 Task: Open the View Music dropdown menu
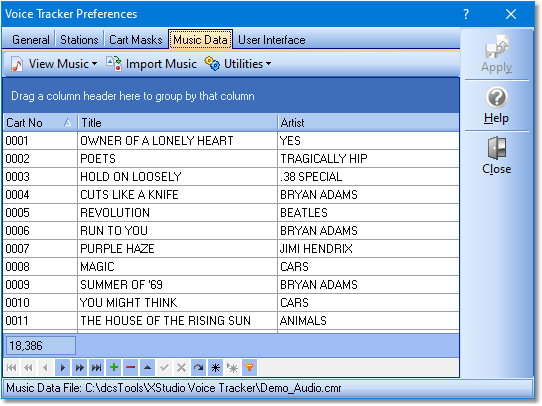(54, 64)
